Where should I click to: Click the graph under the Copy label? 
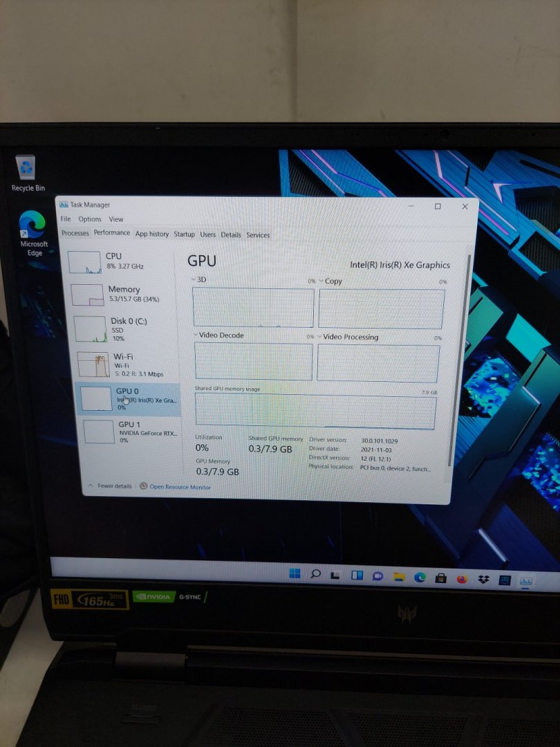(382, 309)
